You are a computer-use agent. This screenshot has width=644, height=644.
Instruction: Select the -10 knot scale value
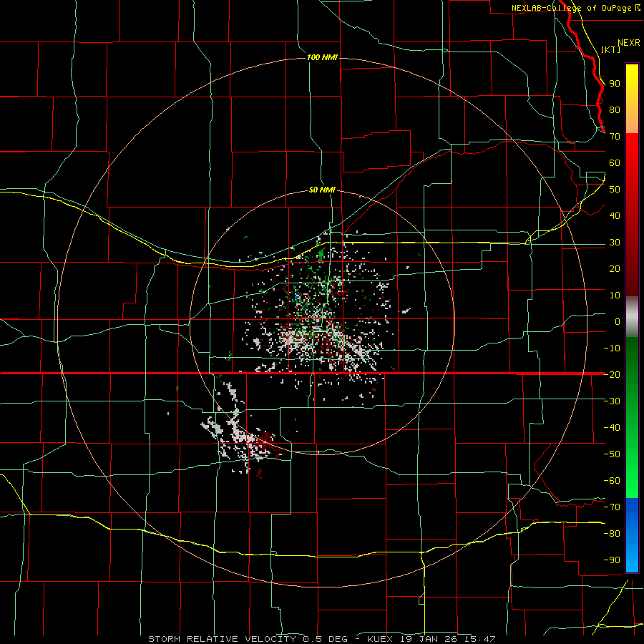point(612,348)
